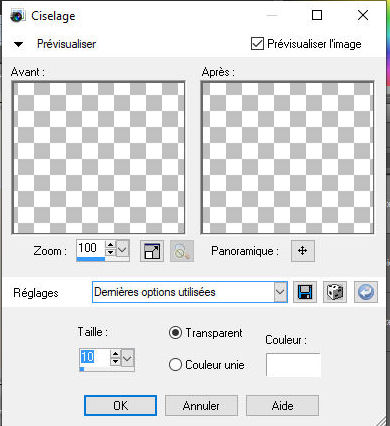
Task: Decrease Taille with the down stepper arrow
Action: click(x=115, y=362)
